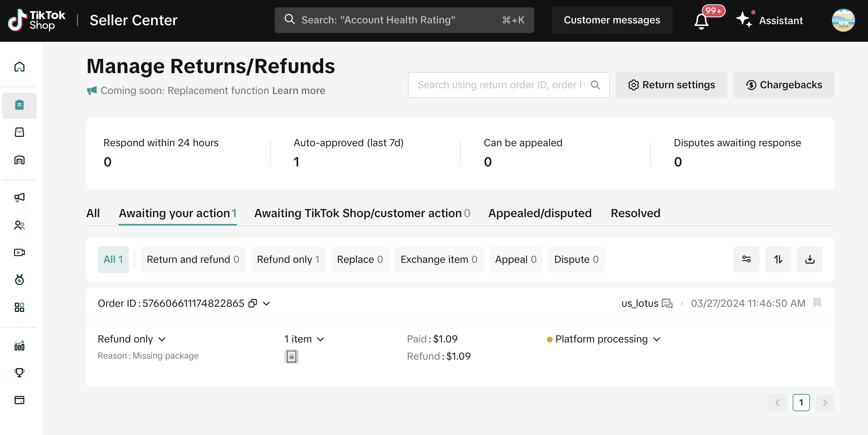The height and width of the screenshot is (435, 868).
Task: Open Chargebacks page
Action: coord(784,85)
